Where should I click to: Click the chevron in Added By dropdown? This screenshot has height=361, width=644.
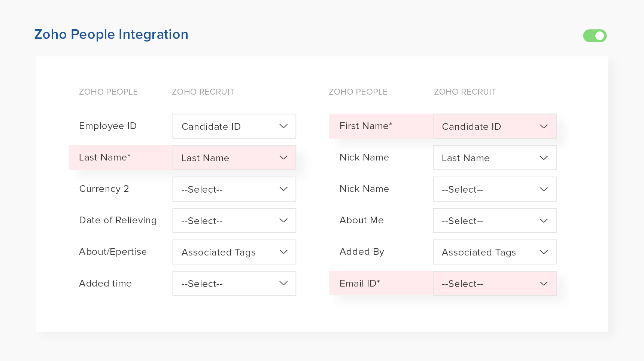[x=544, y=252]
